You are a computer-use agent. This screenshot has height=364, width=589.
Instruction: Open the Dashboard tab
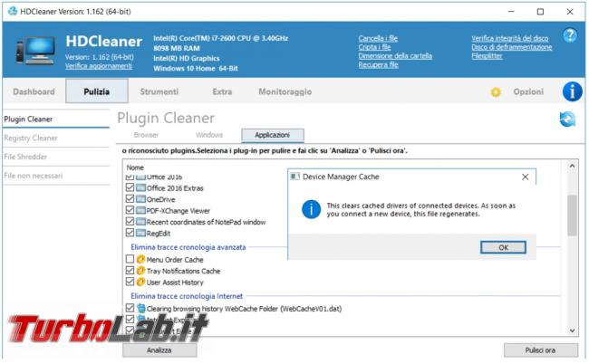coord(34,91)
